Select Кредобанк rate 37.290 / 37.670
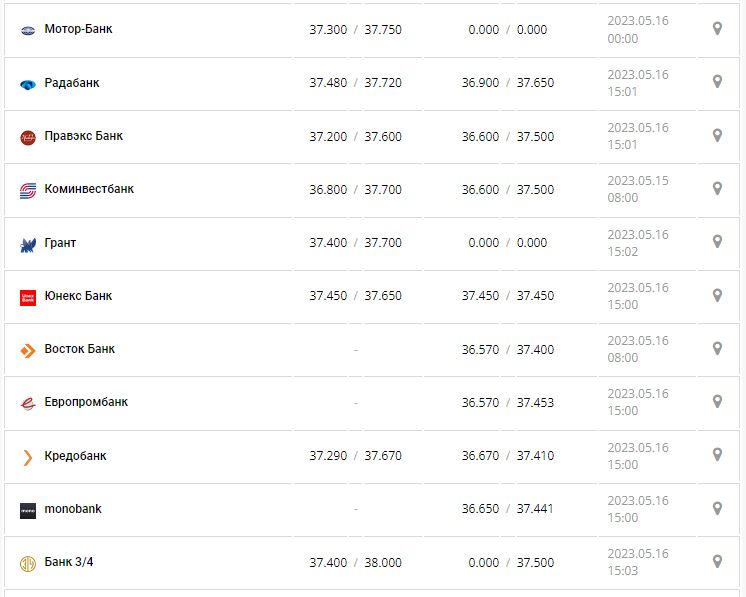This screenshot has height=597, width=746. pos(355,456)
